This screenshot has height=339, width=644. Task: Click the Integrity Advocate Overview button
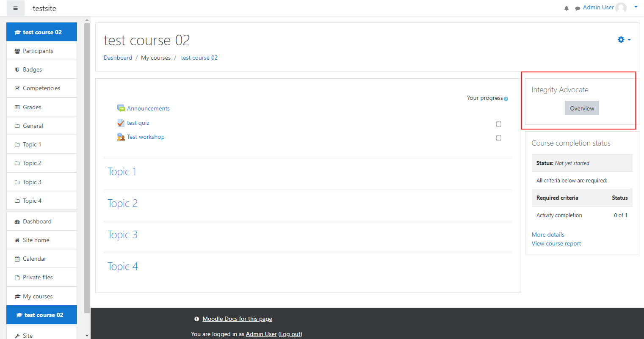[x=582, y=108]
